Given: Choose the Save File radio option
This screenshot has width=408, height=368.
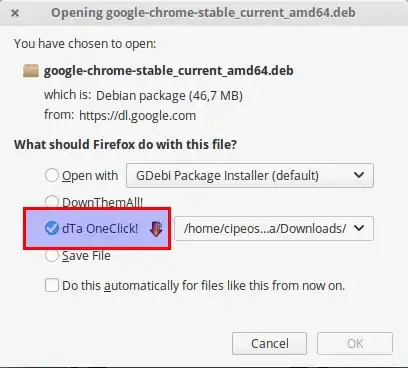Looking at the screenshot, I should click(52, 255).
